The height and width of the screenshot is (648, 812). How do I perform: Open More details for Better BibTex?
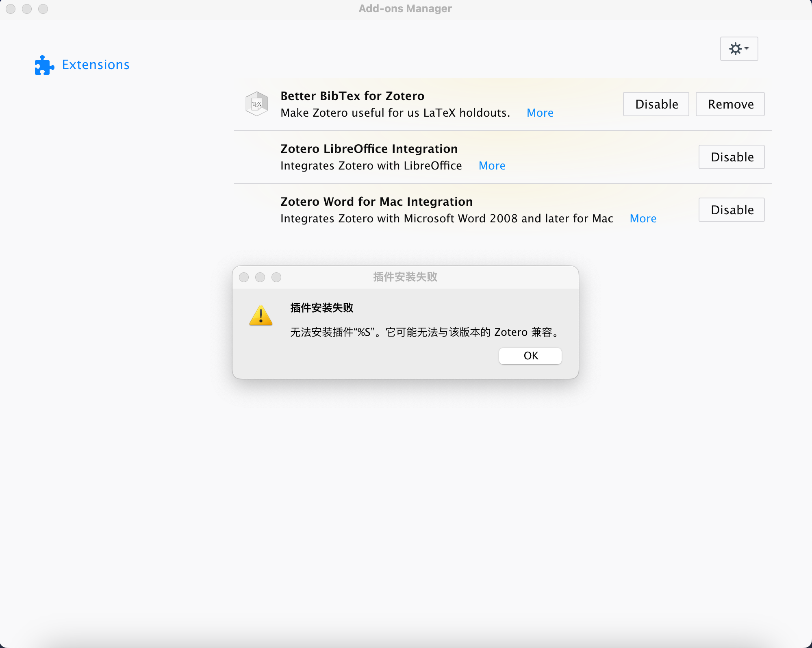pyautogui.click(x=540, y=113)
